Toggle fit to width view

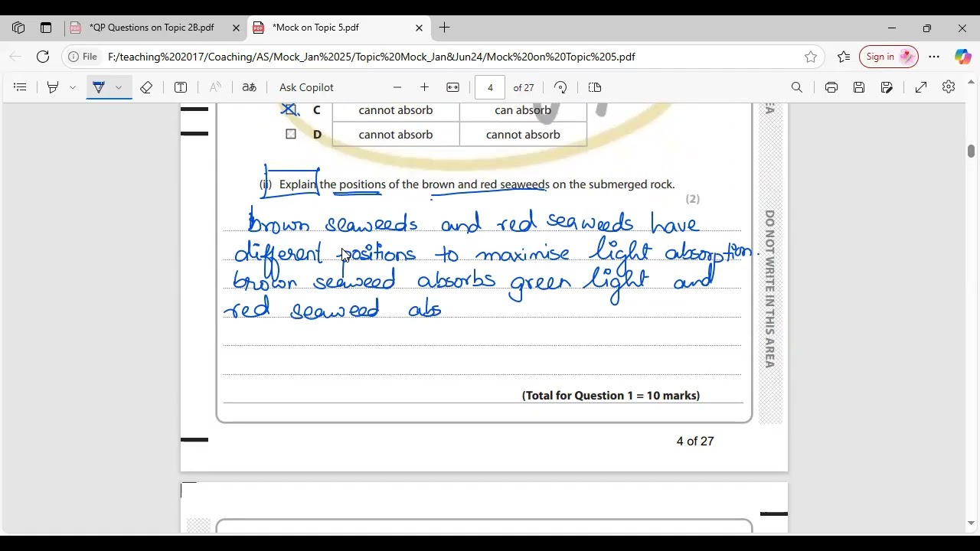click(452, 87)
